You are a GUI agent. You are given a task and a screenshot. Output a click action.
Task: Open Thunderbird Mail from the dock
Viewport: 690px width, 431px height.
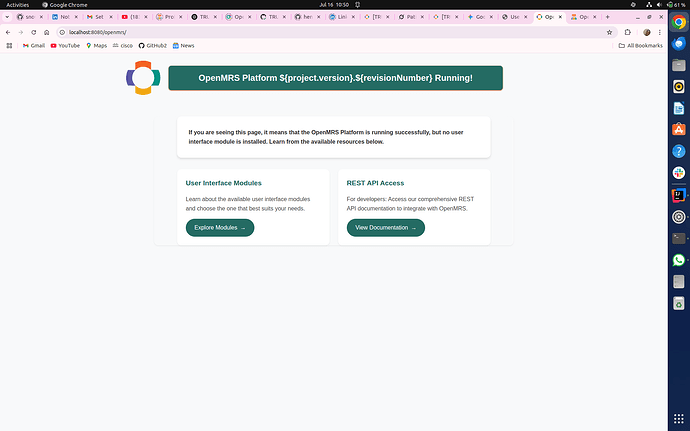(x=679, y=43)
